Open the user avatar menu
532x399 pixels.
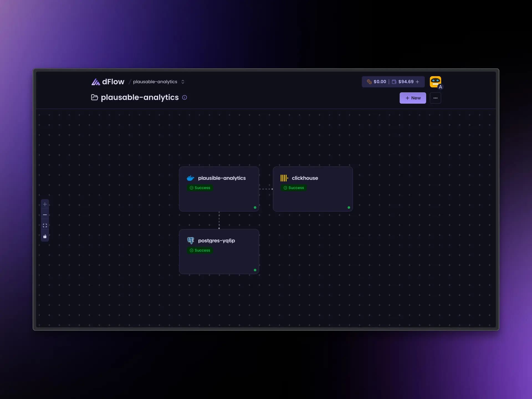(x=436, y=82)
